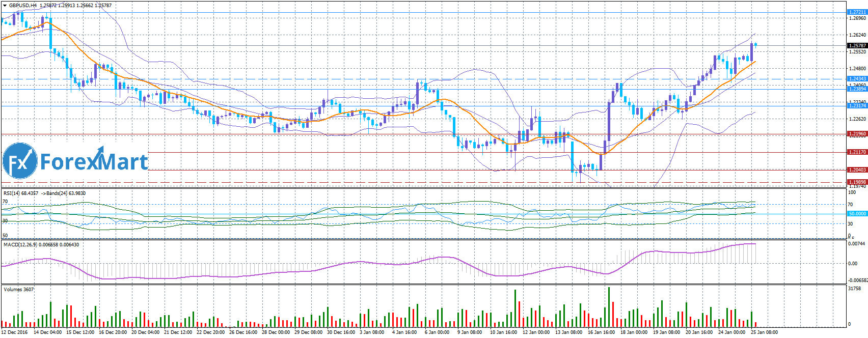Select the GBPUSD,H4 chart title label
Image resolution: width=868 pixels, height=338 pixels.
23,6
